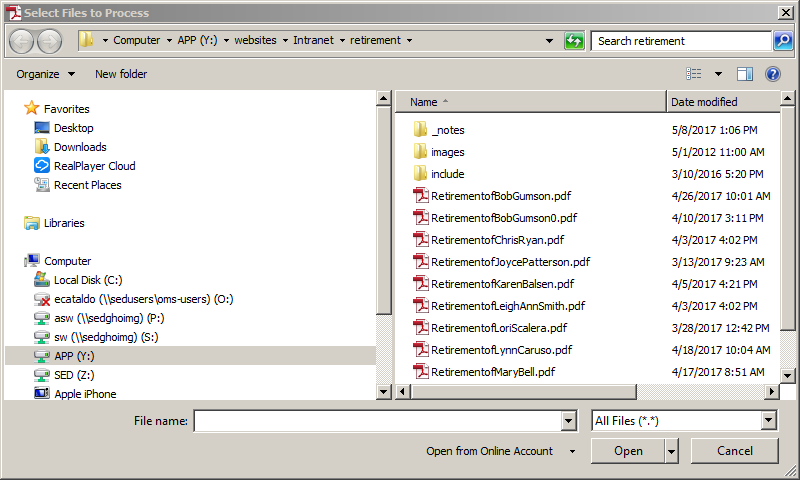
Task: Select the RetirementofChrisRyan.pdf file icon
Action: 421,240
